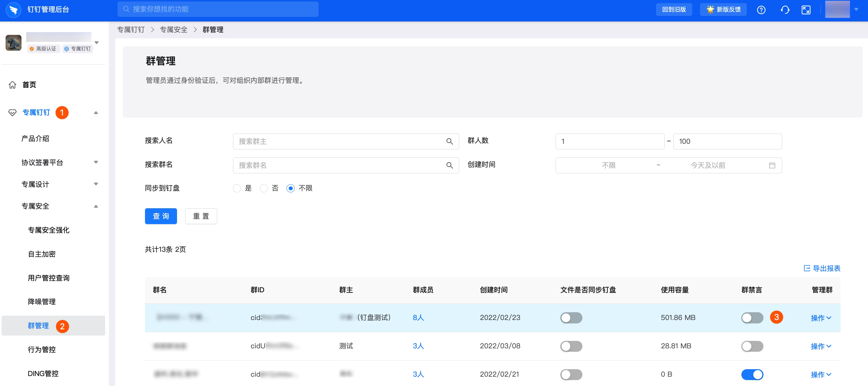Click the maximum 群人数 input showing 100
The width and height of the screenshot is (868, 386).
pos(727,141)
